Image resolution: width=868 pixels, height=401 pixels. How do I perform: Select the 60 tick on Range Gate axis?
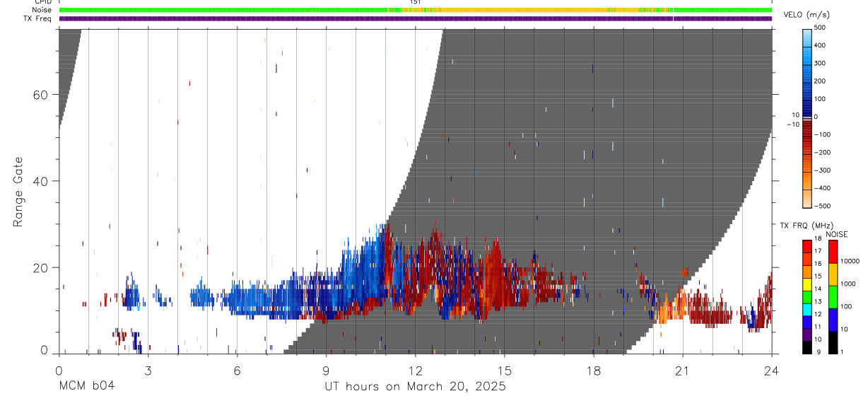tap(41, 95)
